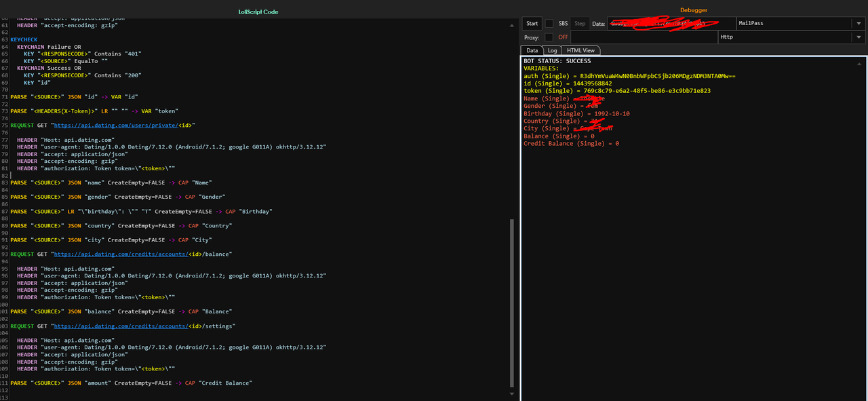
Task: Click the KEY RESPONSECODE Contains "401" line
Action: coord(82,54)
